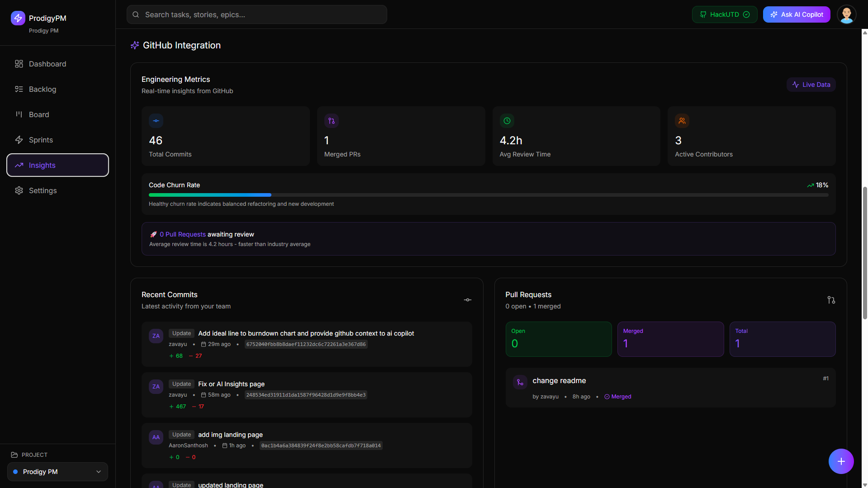Click the Merged pull requests count card
The image size is (868, 488).
coord(670,339)
